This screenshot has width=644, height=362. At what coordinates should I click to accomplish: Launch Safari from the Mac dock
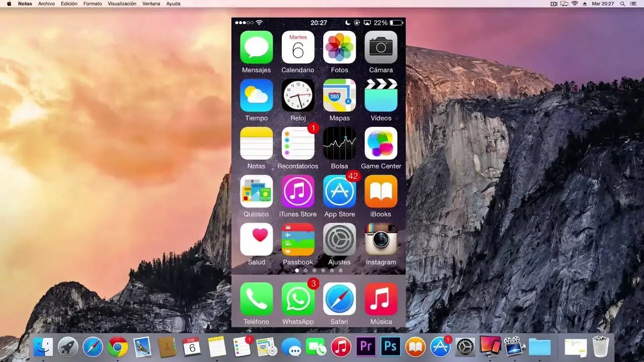tap(93, 347)
